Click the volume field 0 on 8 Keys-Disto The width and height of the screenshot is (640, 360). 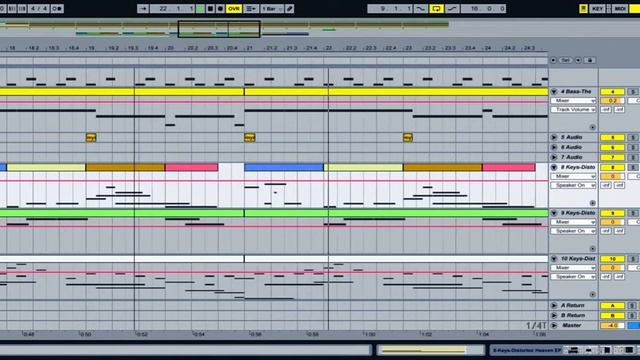(x=612, y=176)
